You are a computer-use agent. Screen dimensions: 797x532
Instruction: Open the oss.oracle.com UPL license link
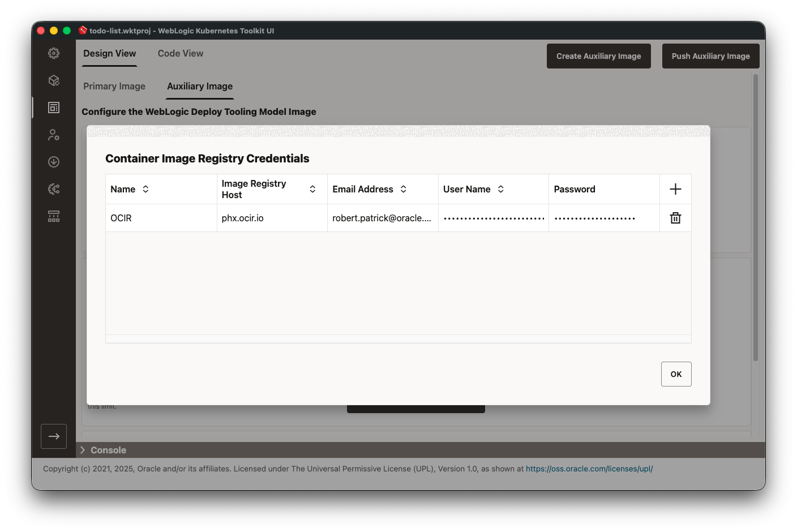click(589, 469)
